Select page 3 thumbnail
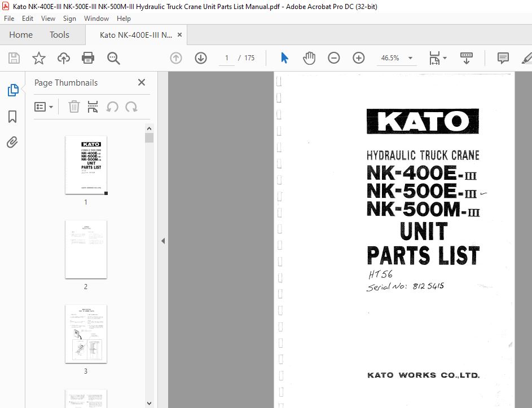Viewport: 532px width, 408px height. click(86, 334)
